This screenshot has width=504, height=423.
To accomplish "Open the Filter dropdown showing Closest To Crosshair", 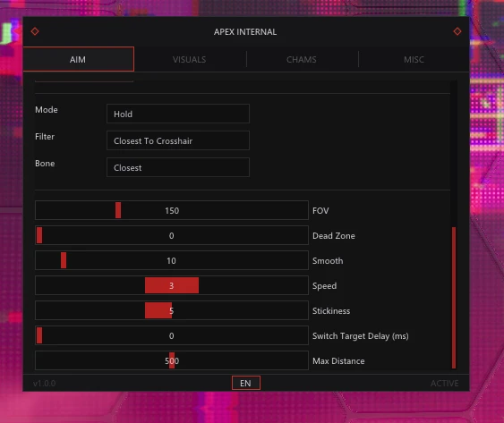I will pyautogui.click(x=178, y=140).
